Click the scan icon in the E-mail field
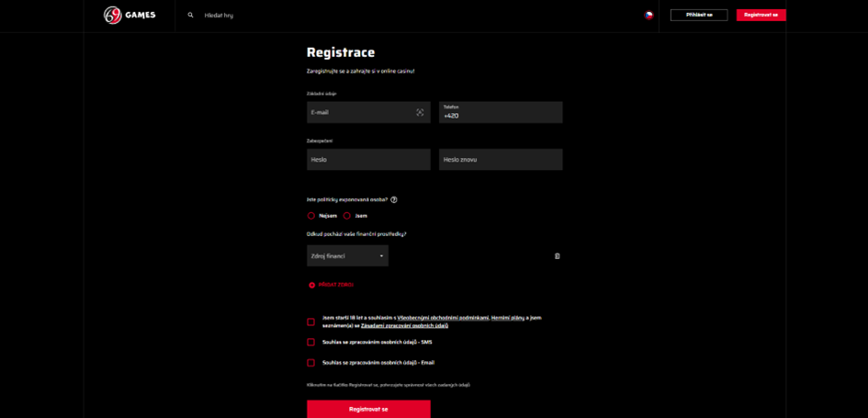This screenshot has width=868, height=418. [420, 112]
